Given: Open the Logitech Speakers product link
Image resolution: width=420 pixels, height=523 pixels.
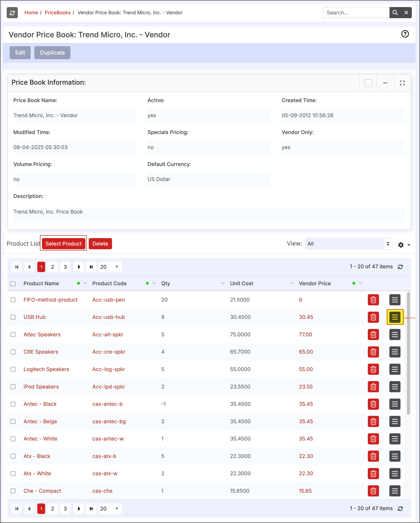Looking at the screenshot, I should point(46,369).
